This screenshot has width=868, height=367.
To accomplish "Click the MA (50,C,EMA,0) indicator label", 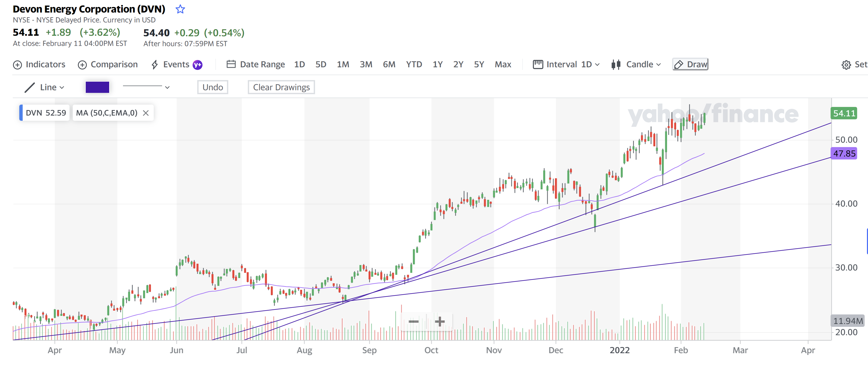I will tap(107, 113).
